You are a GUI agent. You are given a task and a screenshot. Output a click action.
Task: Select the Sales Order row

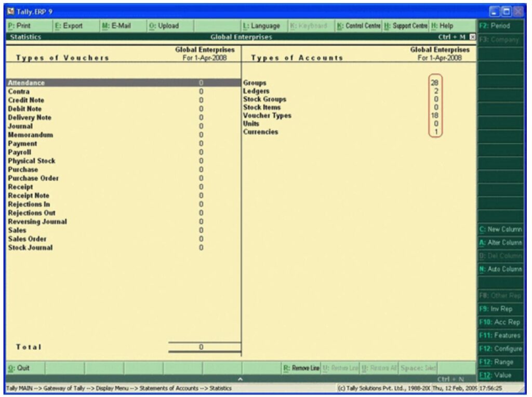[x=124, y=239]
